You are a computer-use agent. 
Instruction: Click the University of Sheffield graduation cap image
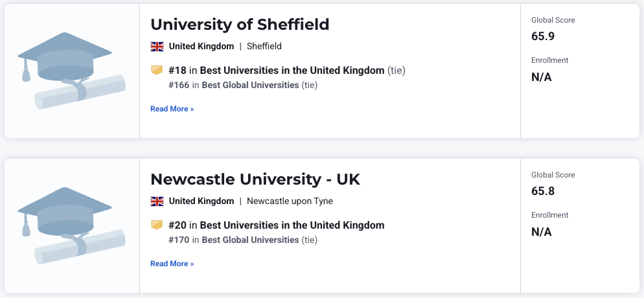point(71,71)
